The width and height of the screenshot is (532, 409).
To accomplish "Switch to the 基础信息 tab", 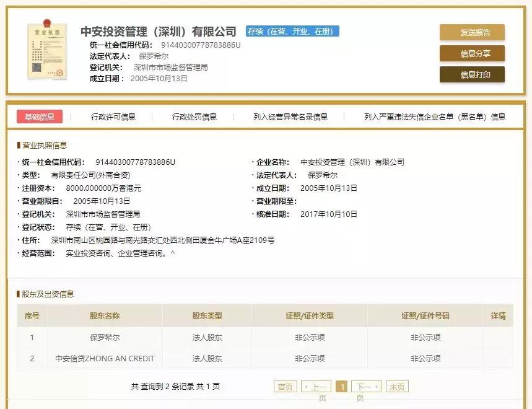I will coord(40,115).
